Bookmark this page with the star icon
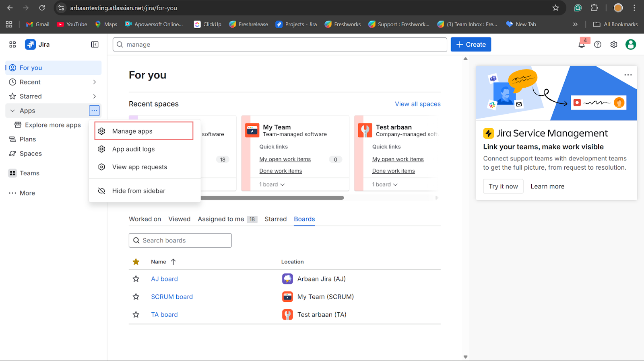The height and width of the screenshot is (361, 644). [x=555, y=8]
